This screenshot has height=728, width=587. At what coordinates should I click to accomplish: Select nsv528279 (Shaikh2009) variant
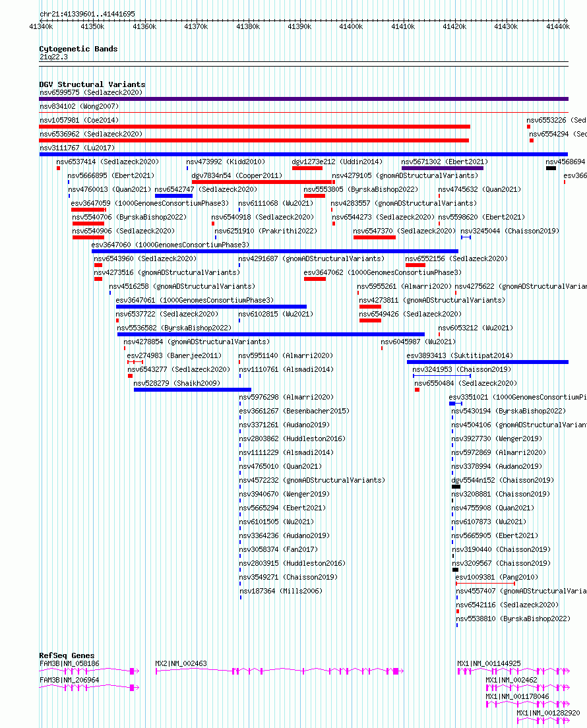(x=177, y=384)
